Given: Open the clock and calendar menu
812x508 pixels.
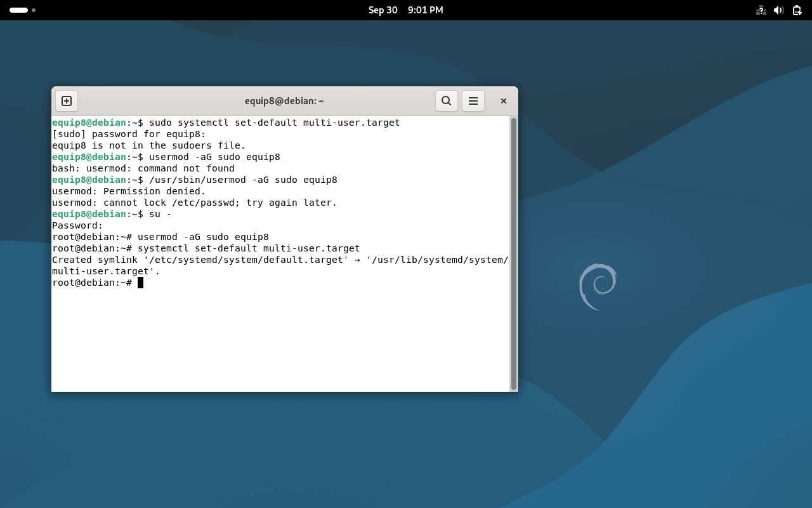Looking at the screenshot, I should coord(406,10).
